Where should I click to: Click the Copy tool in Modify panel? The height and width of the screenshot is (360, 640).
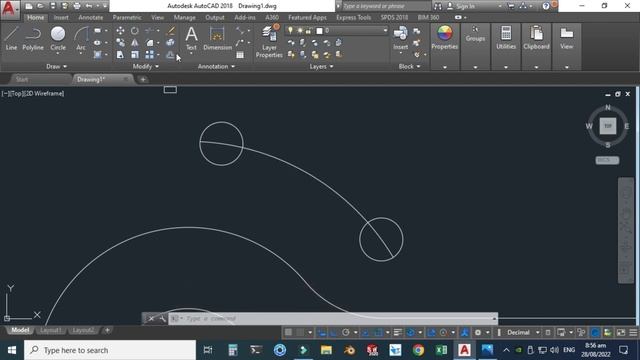[x=120, y=42]
